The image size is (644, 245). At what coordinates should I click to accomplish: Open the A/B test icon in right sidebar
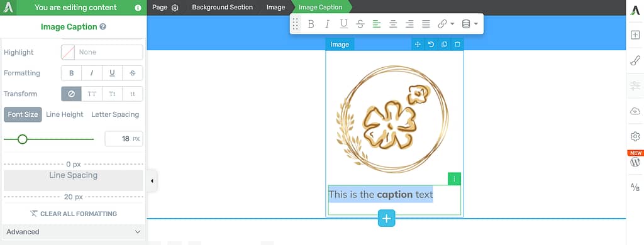coord(635,188)
